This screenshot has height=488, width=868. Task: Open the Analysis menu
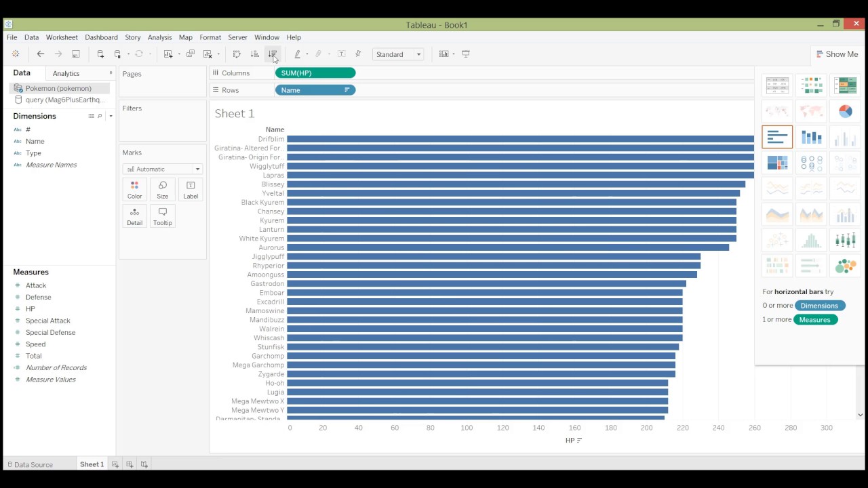pos(159,37)
